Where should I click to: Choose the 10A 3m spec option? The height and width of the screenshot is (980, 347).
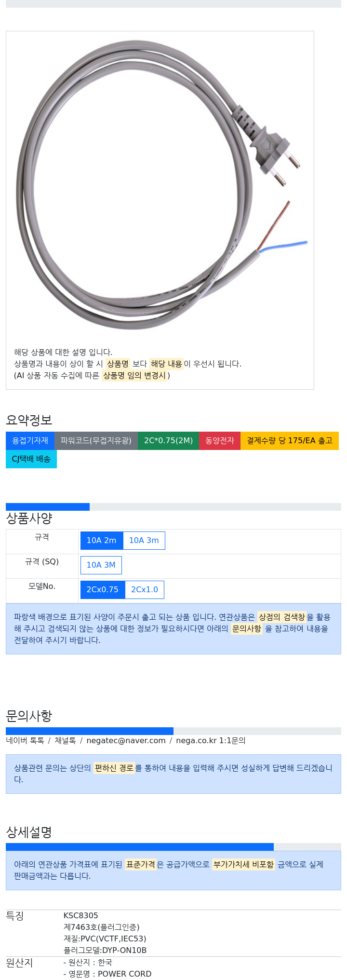pyautogui.click(x=144, y=541)
